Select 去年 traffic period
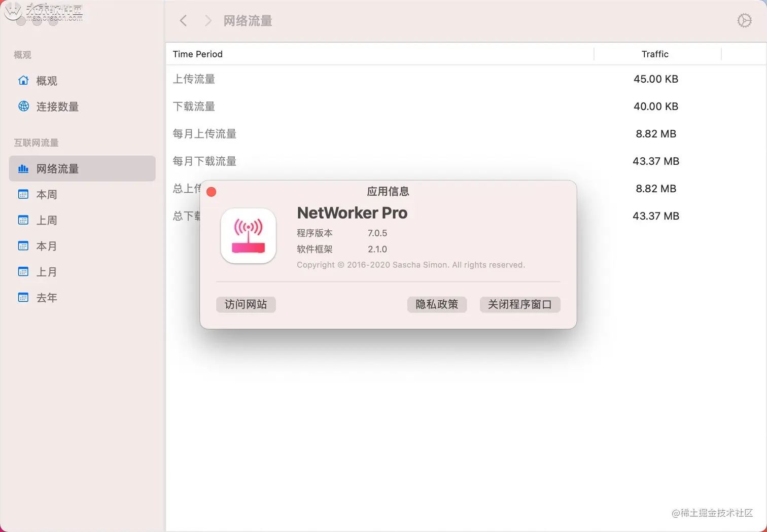The height and width of the screenshot is (532, 767). [x=82, y=298]
